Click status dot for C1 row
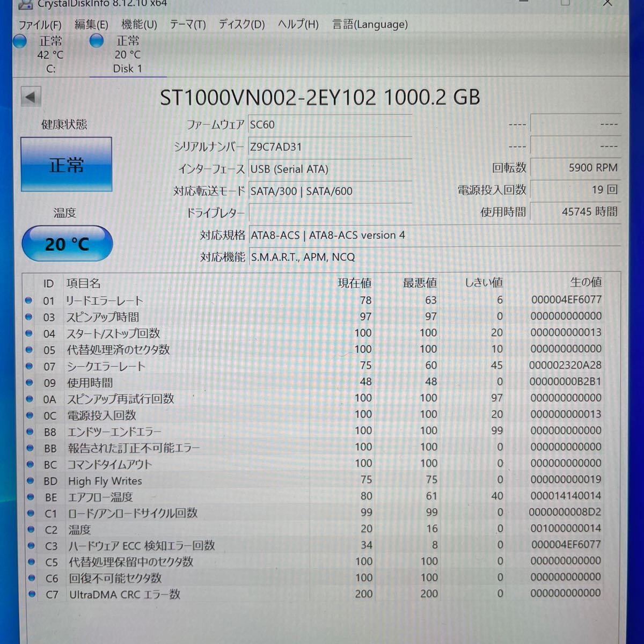Viewport: 644px width, 644px height. [x=31, y=514]
